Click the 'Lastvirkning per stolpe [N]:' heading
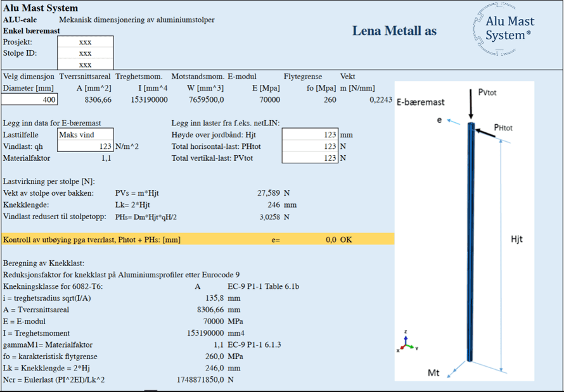This screenshot has width=564, height=392. [x=49, y=182]
